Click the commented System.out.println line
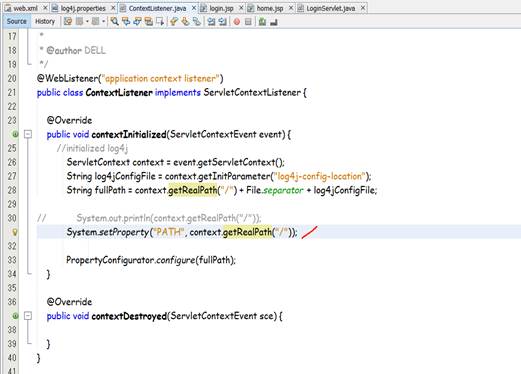 click(169, 218)
